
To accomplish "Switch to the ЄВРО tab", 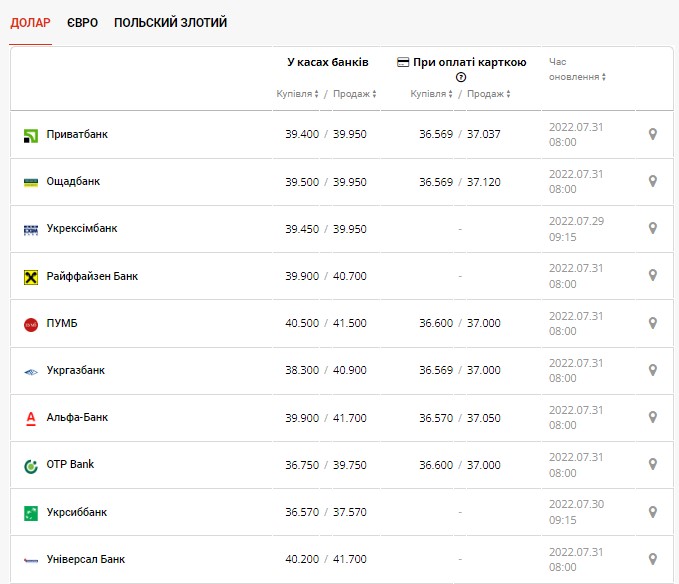I will click(83, 22).
